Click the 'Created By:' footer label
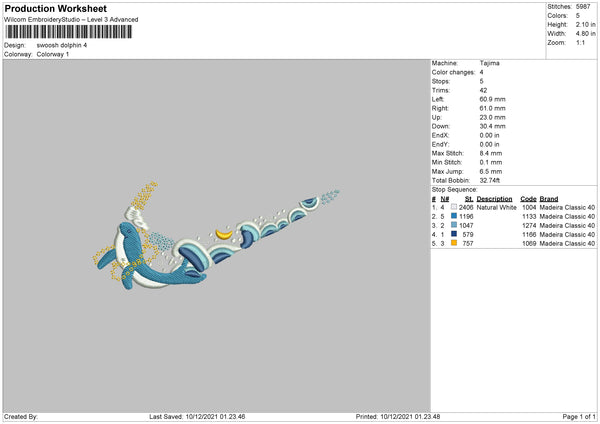600x424 pixels. pos(21,416)
